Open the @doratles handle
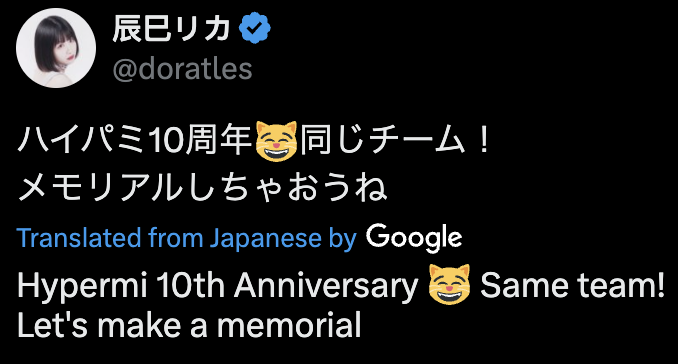The height and width of the screenshot is (364, 678). (x=182, y=69)
